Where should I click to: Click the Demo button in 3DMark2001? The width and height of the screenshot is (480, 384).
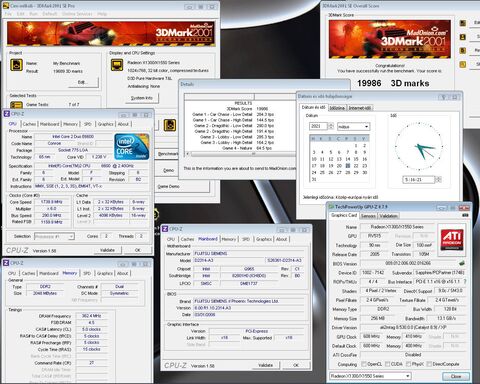pyautogui.click(x=168, y=170)
